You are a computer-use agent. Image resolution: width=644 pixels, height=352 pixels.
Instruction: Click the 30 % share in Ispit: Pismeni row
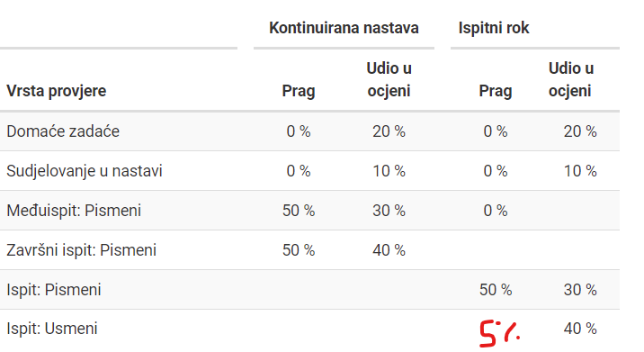click(580, 290)
